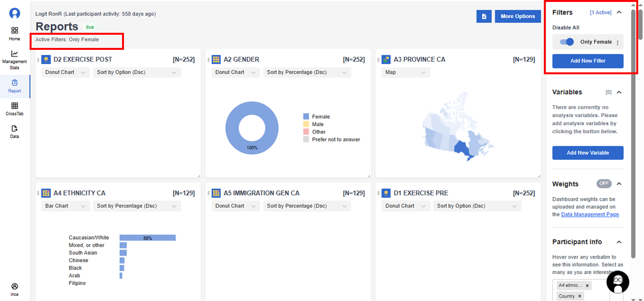This screenshot has width=644, height=301.
Task: Open sort dropdown for A4 ETHNICITY CA
Action: [137, 206]
